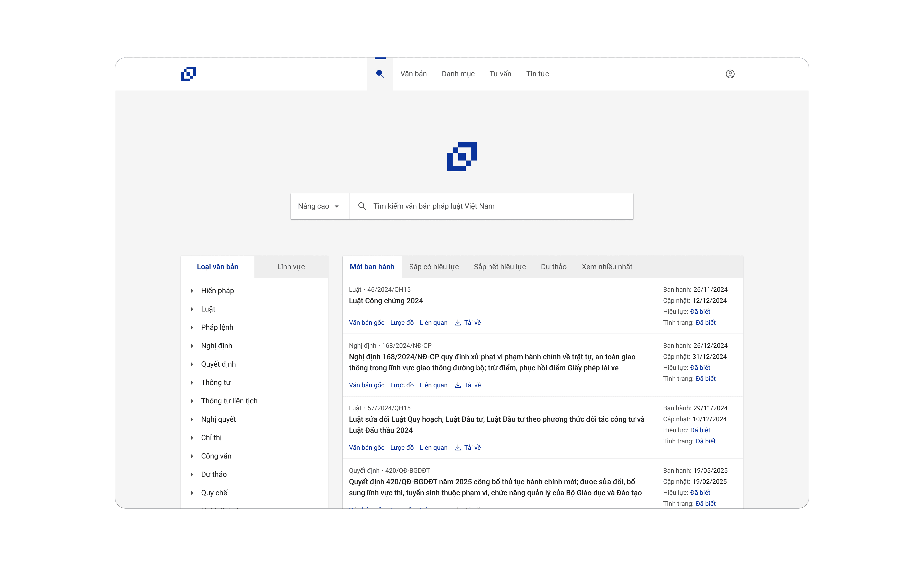This screenshot has height=566, width=924.
Task: Open the Nâng cao dropdown
Action: [319, 206]
